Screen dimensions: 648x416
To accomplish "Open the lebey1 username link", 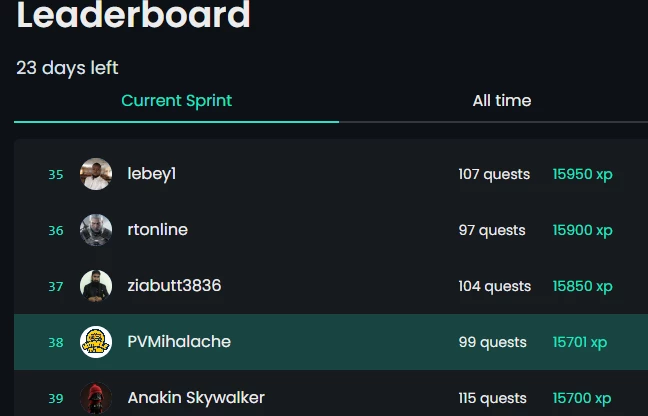I will [x=152, y=174].
